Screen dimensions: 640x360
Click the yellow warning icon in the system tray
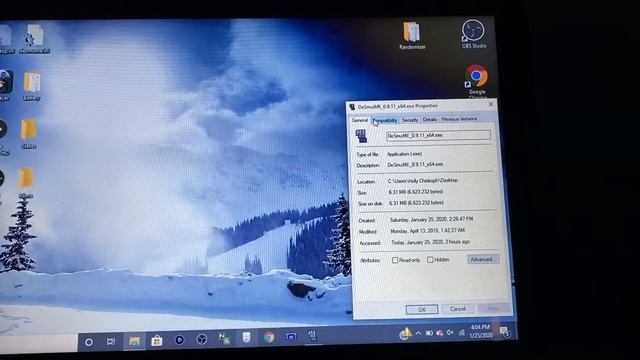click(405, 333)
